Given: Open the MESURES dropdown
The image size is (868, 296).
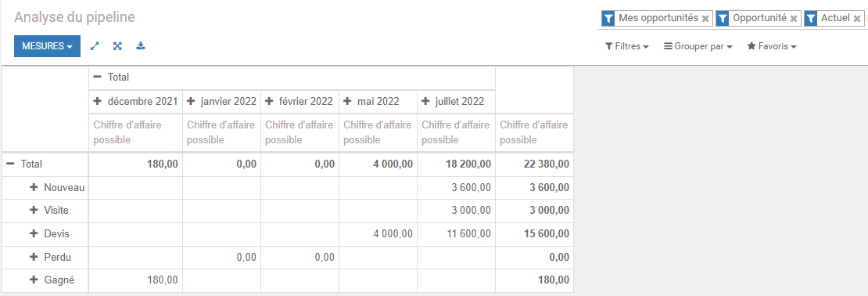Looking at the screenshot, I should 47,46.
